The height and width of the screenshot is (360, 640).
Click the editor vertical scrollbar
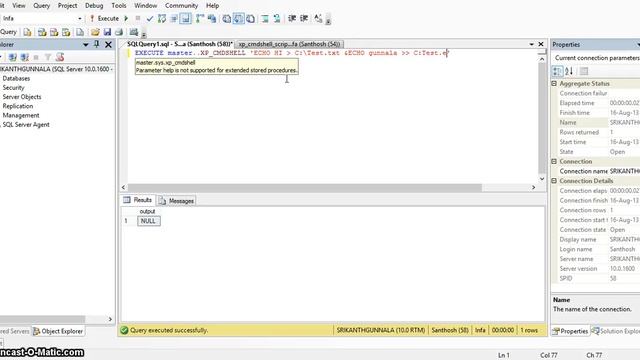[542, 118]
